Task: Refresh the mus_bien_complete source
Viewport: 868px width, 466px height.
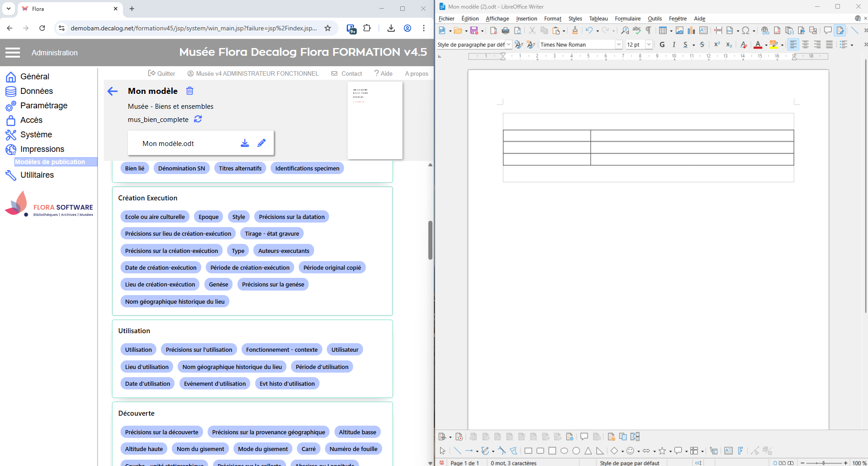Action: tap(198, 119)
